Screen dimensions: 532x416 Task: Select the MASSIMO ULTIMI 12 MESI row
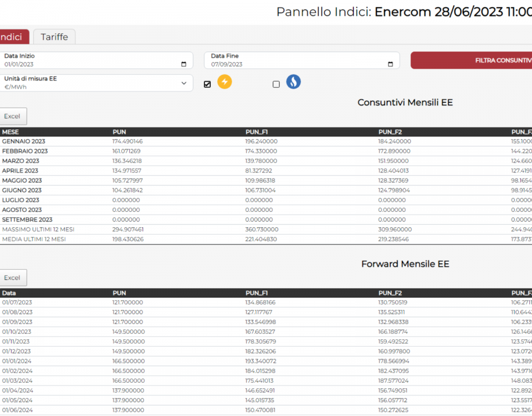38,229
